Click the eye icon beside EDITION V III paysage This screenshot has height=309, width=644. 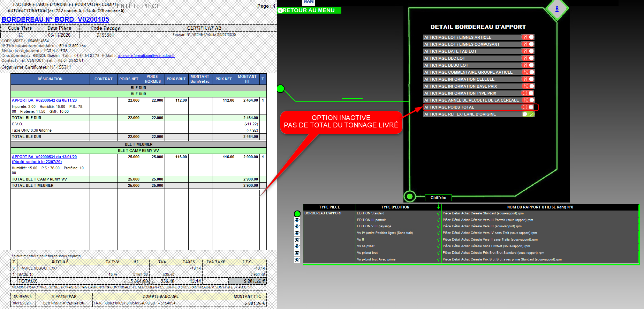(x=297, y=227)
